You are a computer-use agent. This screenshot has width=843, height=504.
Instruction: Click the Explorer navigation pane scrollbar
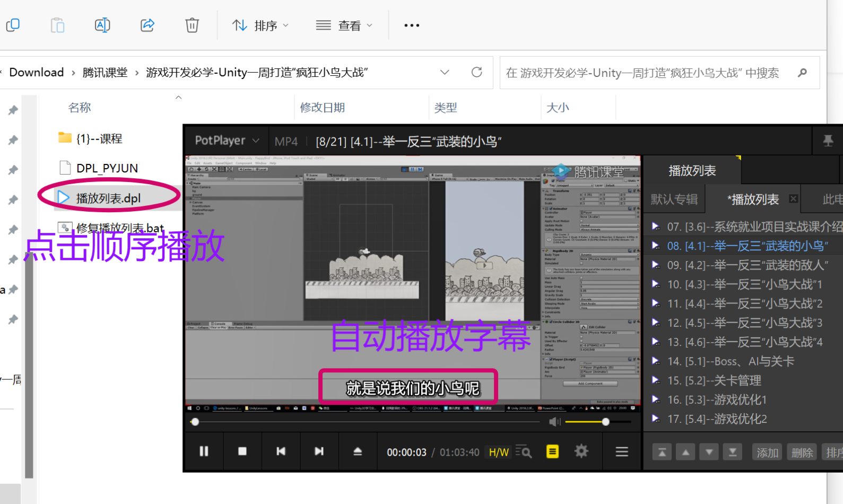29,366
